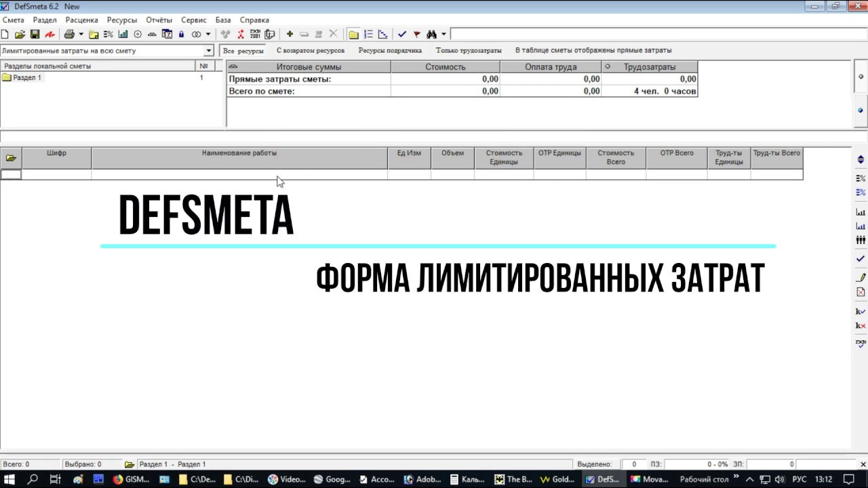
Task: Click the linked rings icon in toolbar
Action: 197,34
